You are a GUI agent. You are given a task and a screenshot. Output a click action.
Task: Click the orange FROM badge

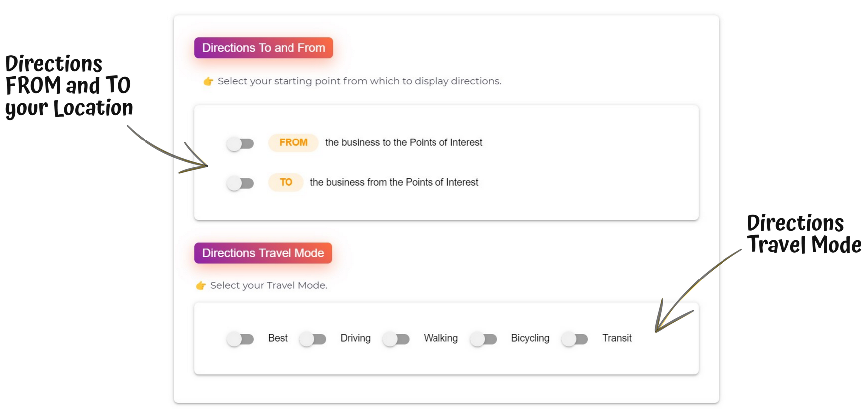click(x=293, y=142)
